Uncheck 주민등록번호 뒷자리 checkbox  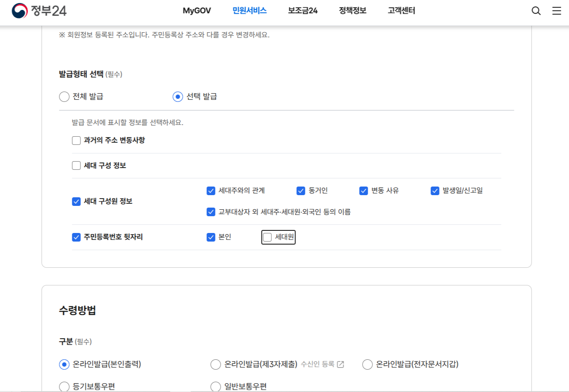pos(77,237)
